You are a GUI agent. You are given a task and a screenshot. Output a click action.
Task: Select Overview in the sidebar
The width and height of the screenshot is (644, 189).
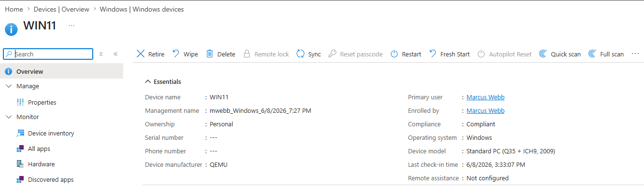pyautogui.click(x=61, y=71)
